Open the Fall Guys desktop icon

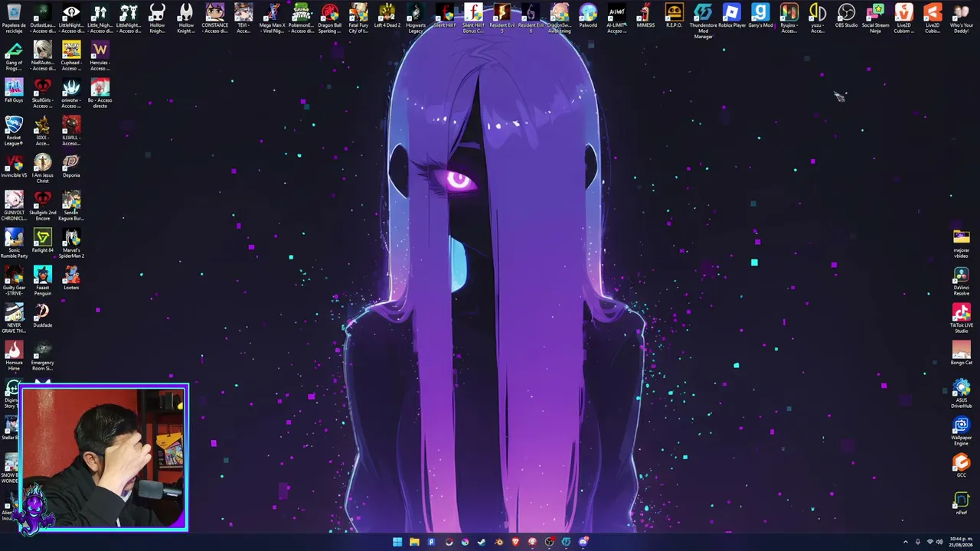click(x=14, y=90)
